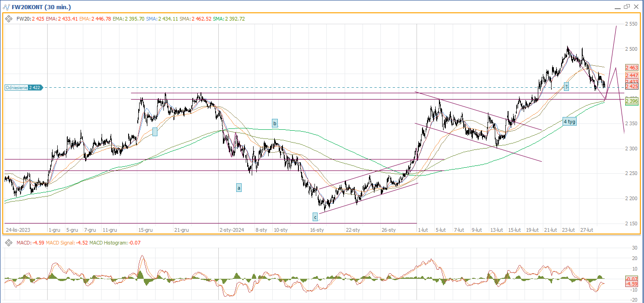Click the main chart pan/move icon
Image resolution: width=644 pixels, height=303 pixels.
8,19
